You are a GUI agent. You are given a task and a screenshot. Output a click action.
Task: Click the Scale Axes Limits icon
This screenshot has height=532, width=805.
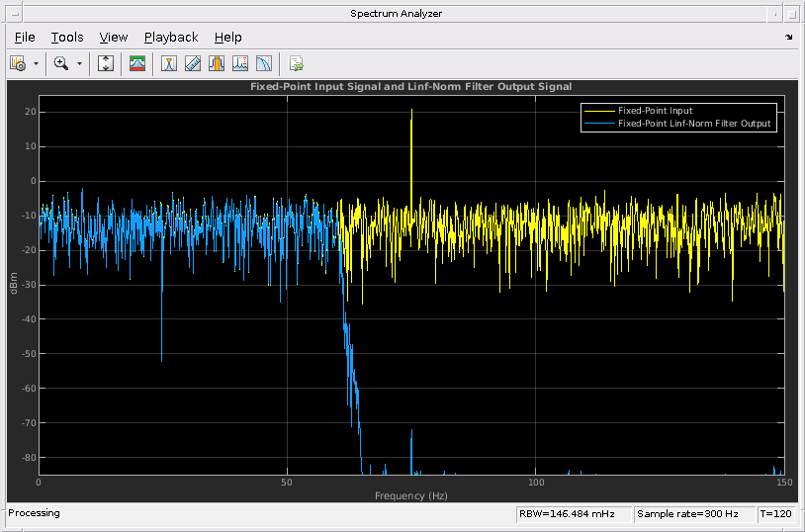107,63
